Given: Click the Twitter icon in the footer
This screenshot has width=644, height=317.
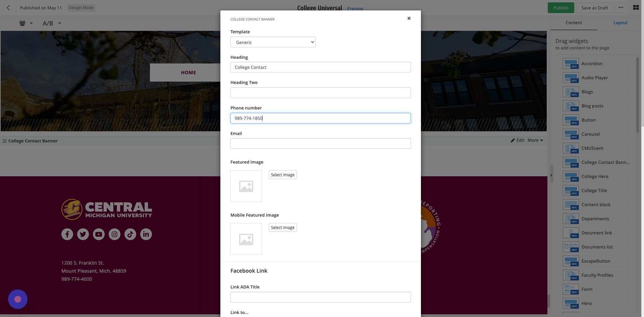Looking at the screenshot, I should coord(83,234).
